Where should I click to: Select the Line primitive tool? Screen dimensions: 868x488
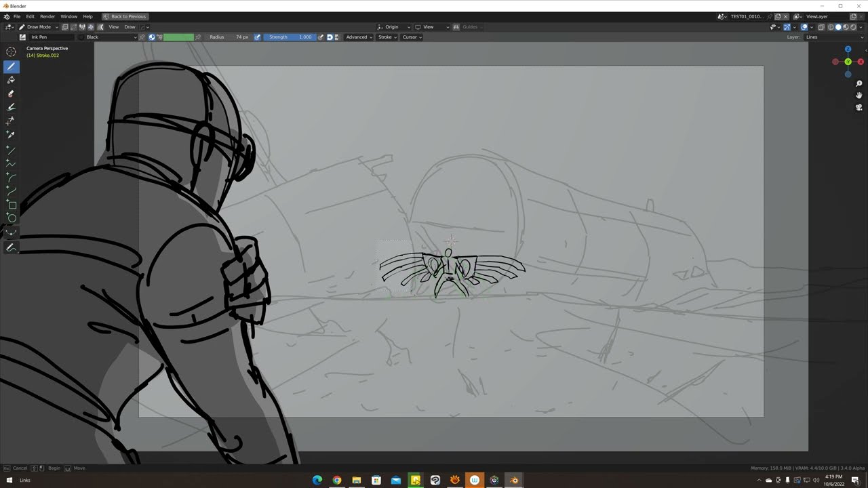click(x=11, y=150)
